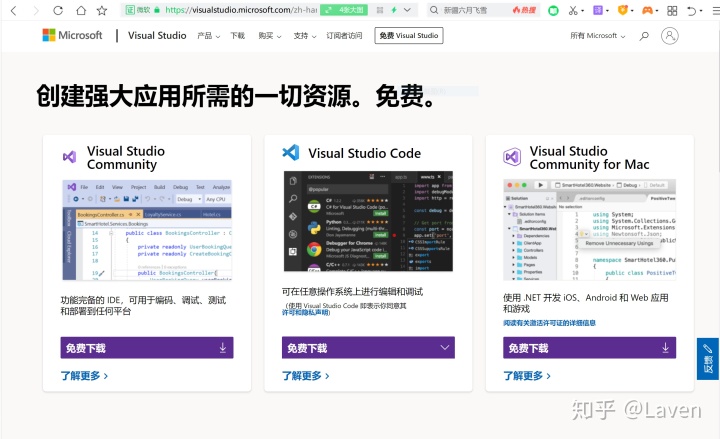Click 了解更多 under Visual Studio for Mac
This screenshot has height=439, width=720.
tap(527, 376)
